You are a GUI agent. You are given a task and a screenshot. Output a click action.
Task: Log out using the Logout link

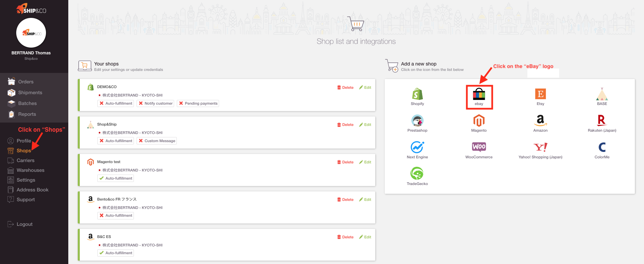(x=24, y=224)
